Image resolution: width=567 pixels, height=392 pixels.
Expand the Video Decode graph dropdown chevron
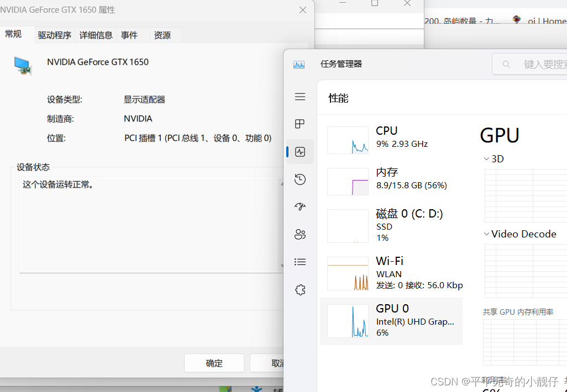[486, 234]
